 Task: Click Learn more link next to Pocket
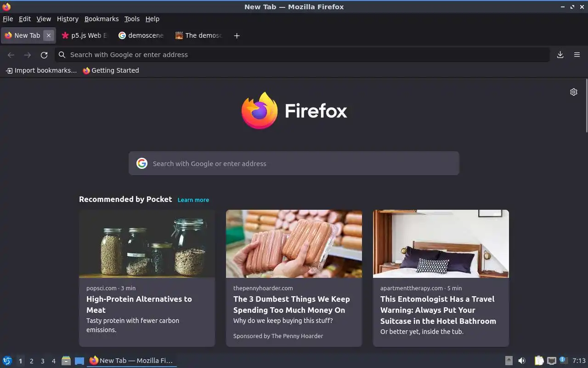click(x=193, y=200)
